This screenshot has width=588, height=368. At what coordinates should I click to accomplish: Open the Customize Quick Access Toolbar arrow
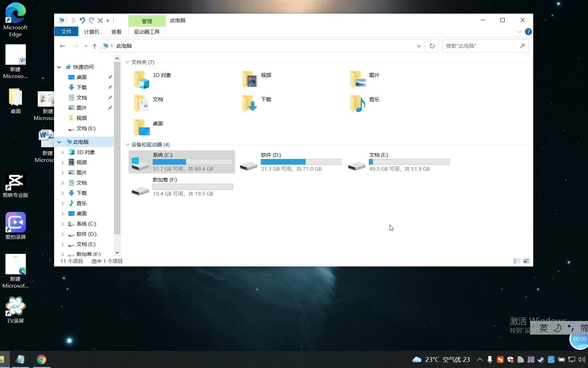108,21
